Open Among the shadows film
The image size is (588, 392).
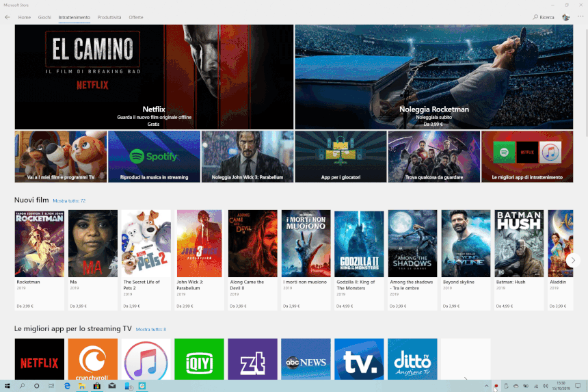click(x=412, y=260)
